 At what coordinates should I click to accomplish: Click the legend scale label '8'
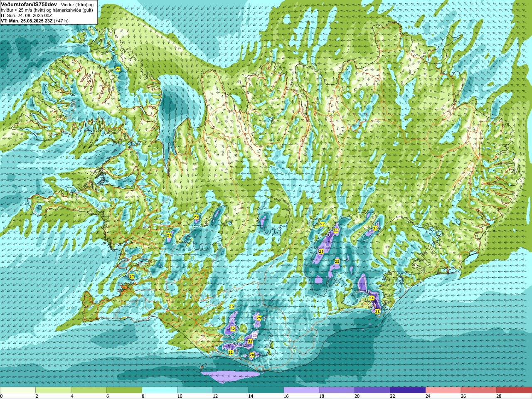pyautogui.click(x=143, y=397)
